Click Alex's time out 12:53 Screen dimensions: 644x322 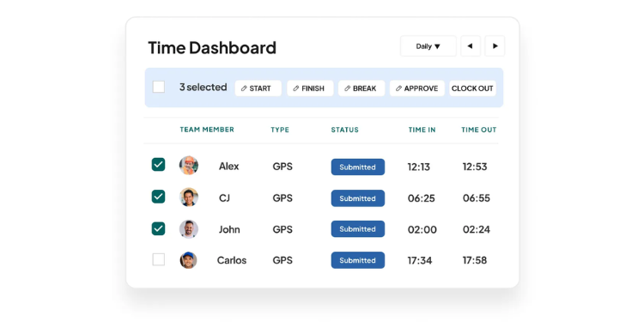point(475,167)
